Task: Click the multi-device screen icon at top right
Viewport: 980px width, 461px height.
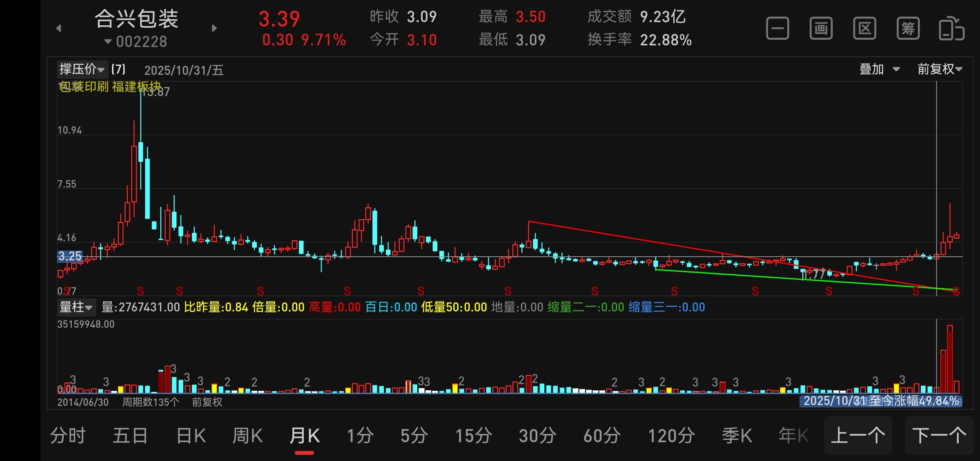Action: pyautogui.click(x=952, y=29)
